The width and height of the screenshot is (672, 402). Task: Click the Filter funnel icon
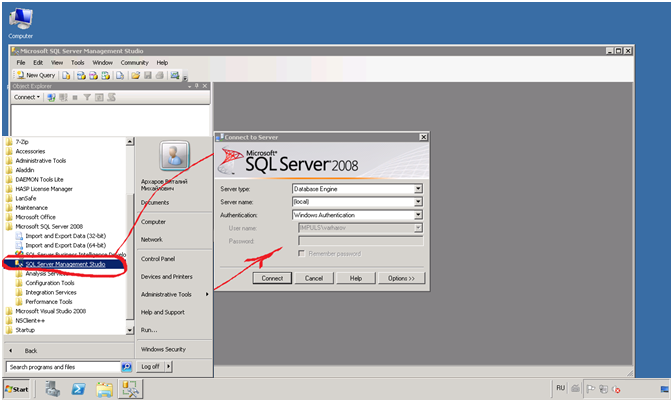[87, 97]
